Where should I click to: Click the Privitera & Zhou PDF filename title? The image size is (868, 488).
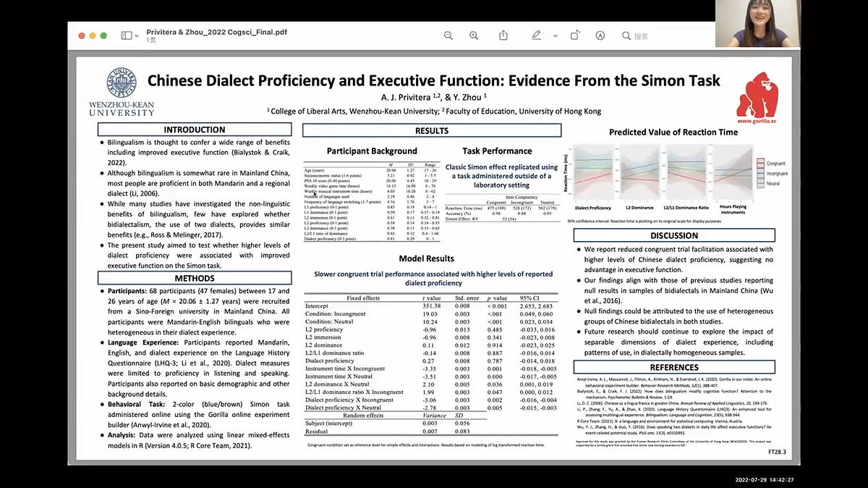pos(217,31)
